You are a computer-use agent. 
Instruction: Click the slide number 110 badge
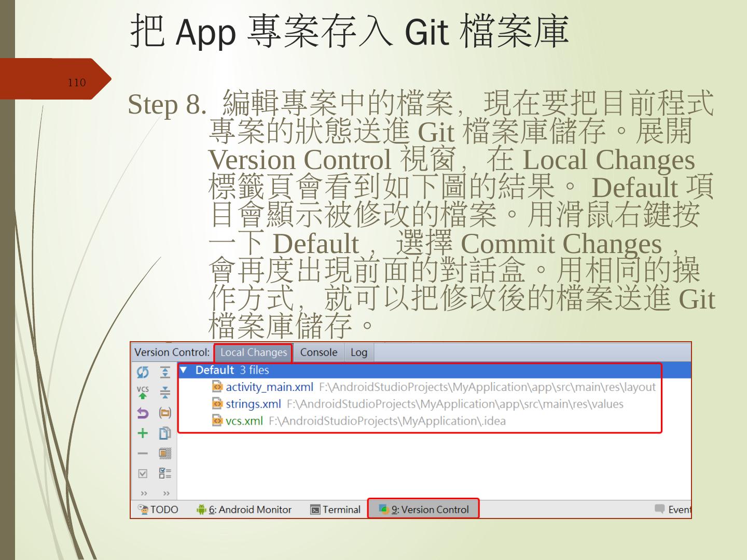[77, 82]
